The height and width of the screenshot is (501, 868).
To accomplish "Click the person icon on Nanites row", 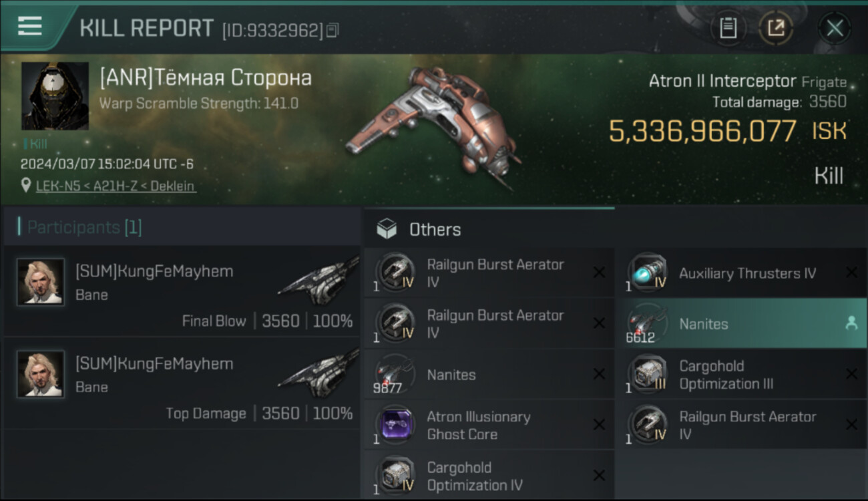I will [851, 323].
